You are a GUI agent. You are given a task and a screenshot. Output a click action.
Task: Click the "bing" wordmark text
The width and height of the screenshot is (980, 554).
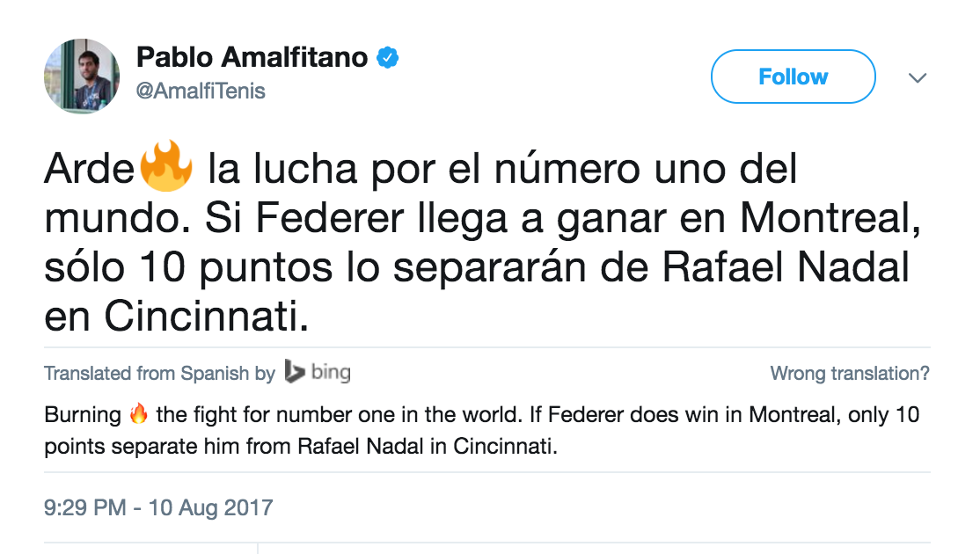coord(331,372)
